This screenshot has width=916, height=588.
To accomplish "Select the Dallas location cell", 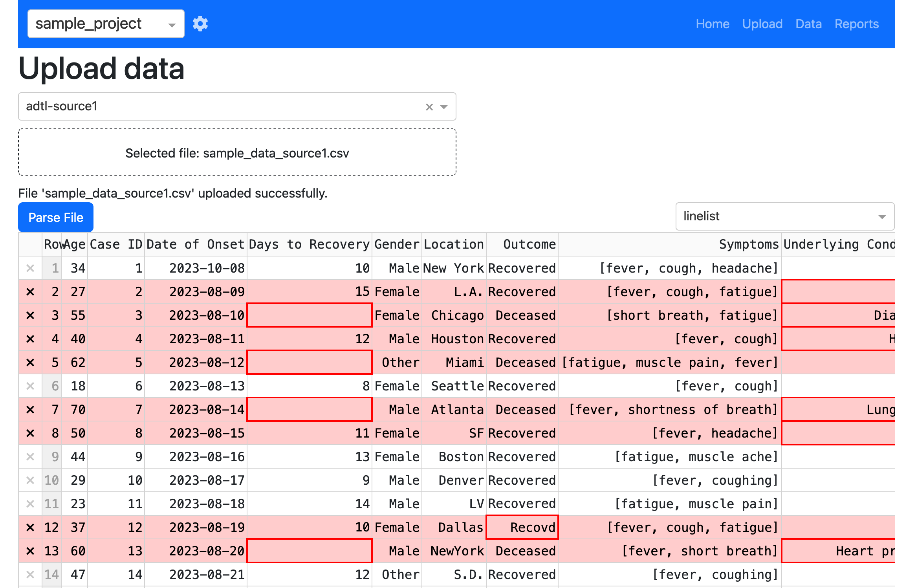I will (454, 528).
